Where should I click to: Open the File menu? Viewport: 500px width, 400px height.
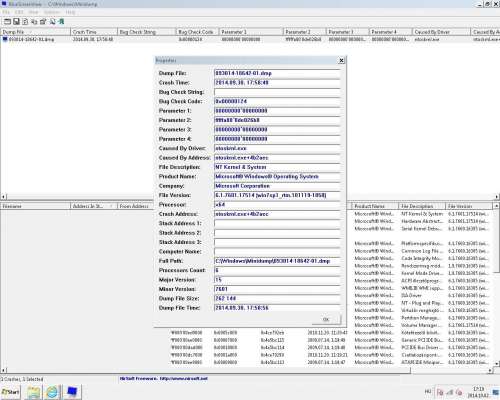click(6, 12)
